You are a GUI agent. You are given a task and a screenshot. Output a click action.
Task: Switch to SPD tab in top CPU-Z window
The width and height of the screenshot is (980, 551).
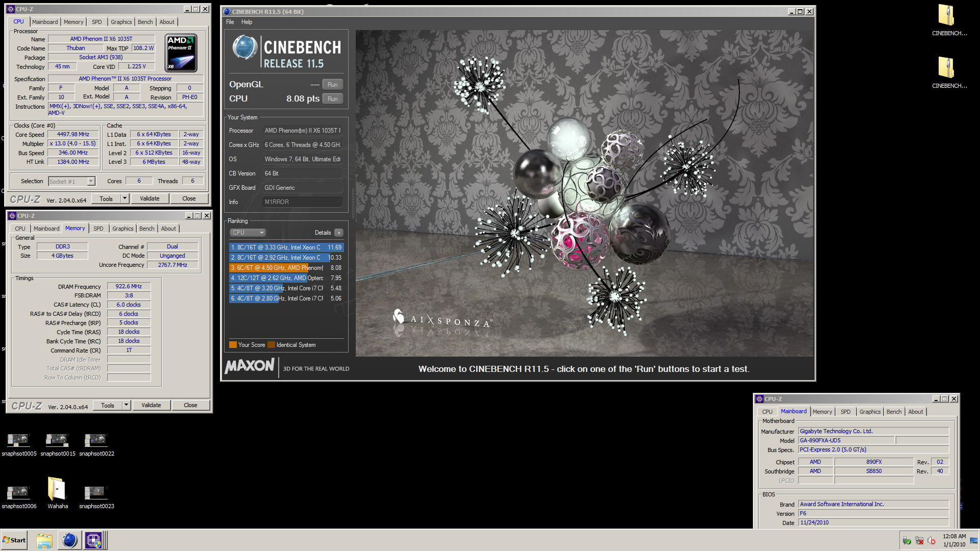[x=97, y=22]
